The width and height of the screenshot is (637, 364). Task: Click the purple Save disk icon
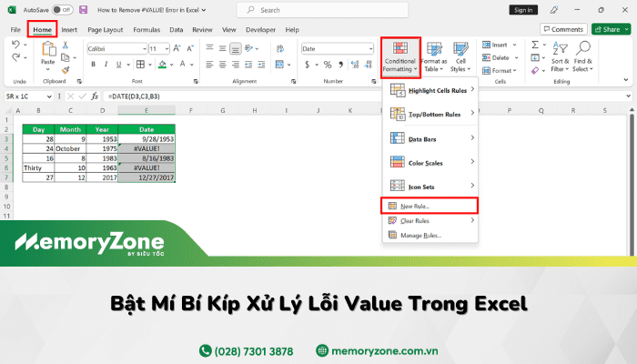point(83,10)
